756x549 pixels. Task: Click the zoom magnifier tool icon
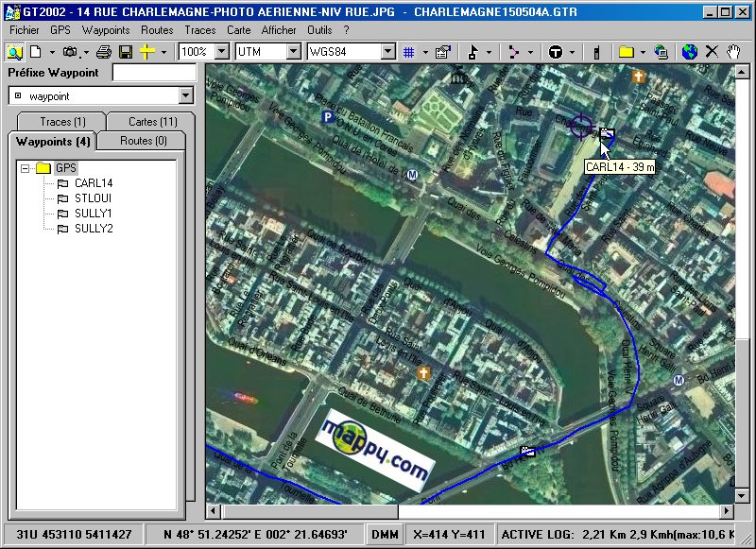pyautogui.click(x=15, y=52)
